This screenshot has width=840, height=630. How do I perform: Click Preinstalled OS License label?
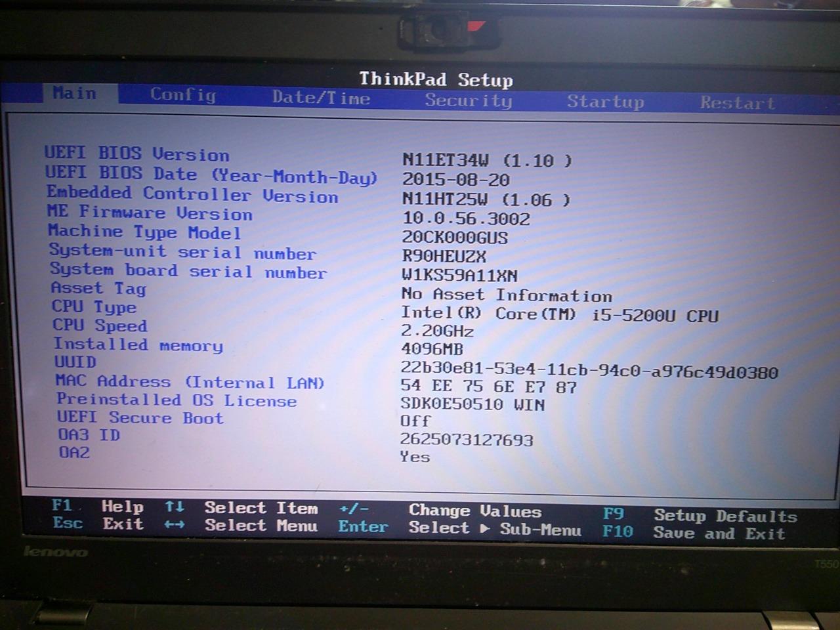tap(177, 400)
